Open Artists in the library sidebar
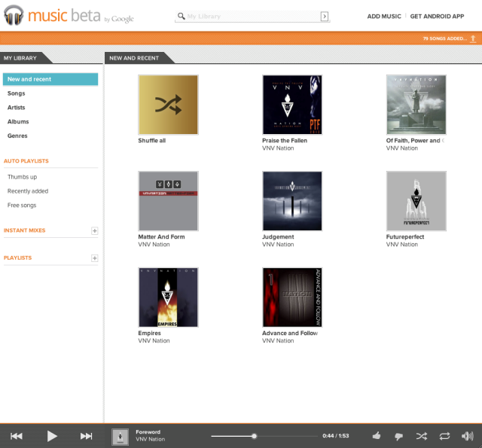Image resolution: width=482 pixels, height=448 pixels. (17, 108)
